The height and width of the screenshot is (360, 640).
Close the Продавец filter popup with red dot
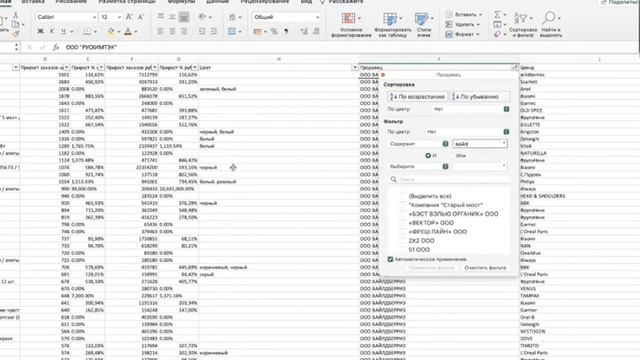click(383, 75)
